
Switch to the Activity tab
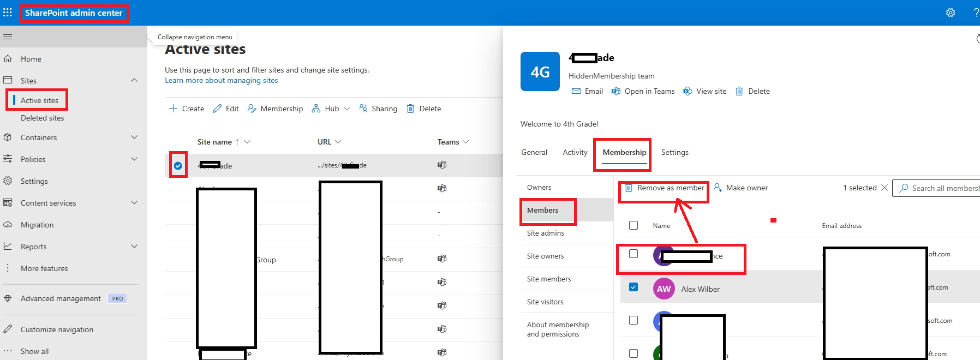pyautogui.click(x=575, y=152)
